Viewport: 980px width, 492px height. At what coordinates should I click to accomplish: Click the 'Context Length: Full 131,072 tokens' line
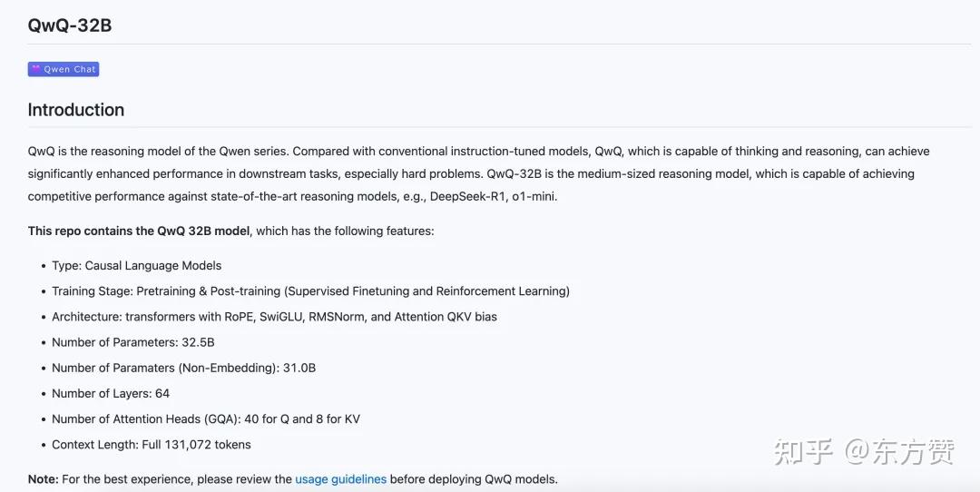click(x=151, y=444)
